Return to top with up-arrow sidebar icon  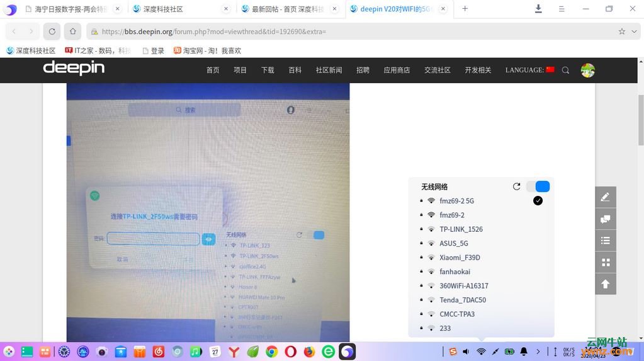pos(606,284)
